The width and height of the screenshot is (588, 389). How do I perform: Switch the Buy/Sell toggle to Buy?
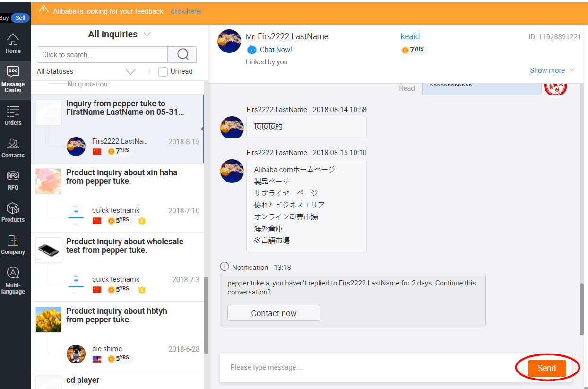pos(5,18)
